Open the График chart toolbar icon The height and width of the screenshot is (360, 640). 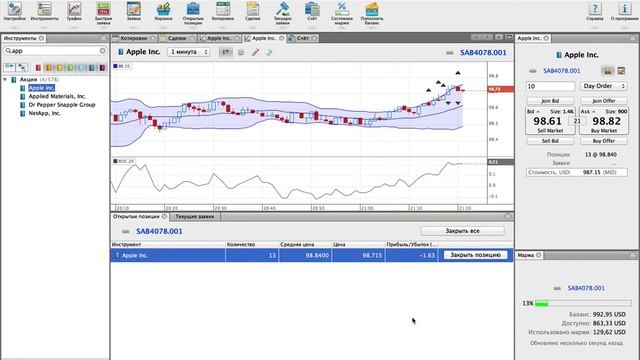coord(74,11)
